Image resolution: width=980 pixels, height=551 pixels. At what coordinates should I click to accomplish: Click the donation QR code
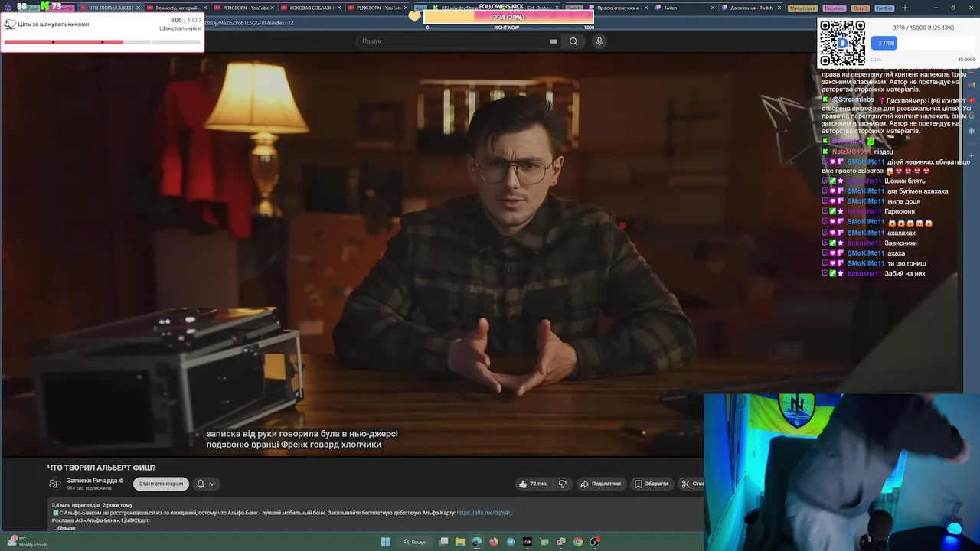click(842, 44)
